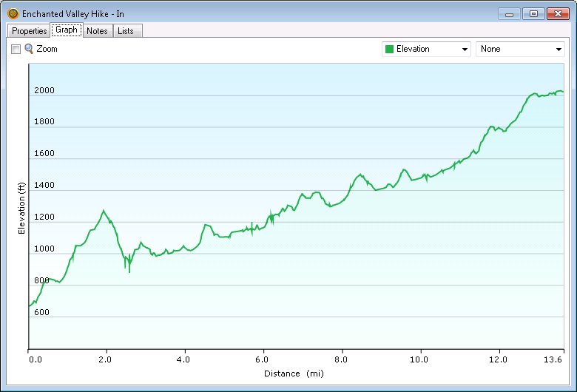
Task: Click the magnifying glass Zoom icon
Action: tap(29, 49)
